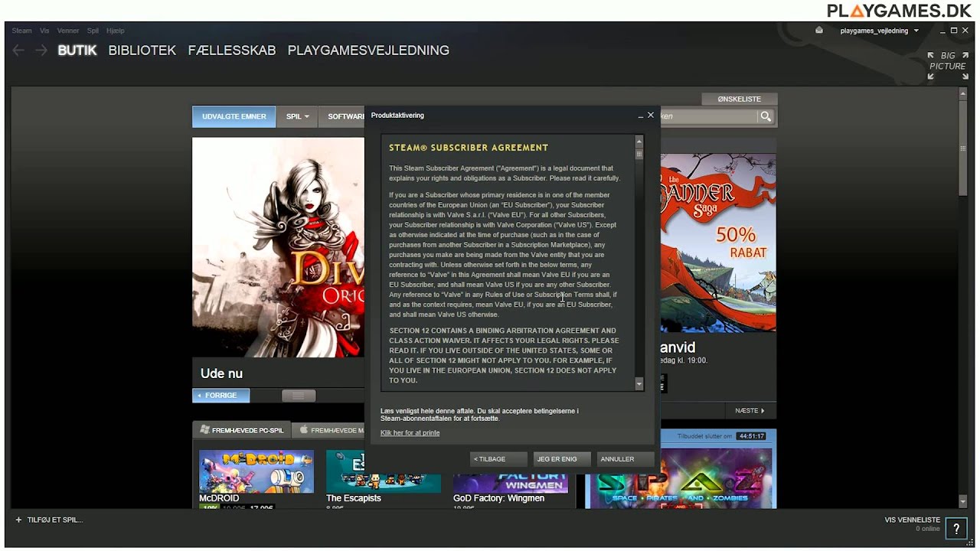Go to the FÆLLESSKAB section

tap(232, 51)
